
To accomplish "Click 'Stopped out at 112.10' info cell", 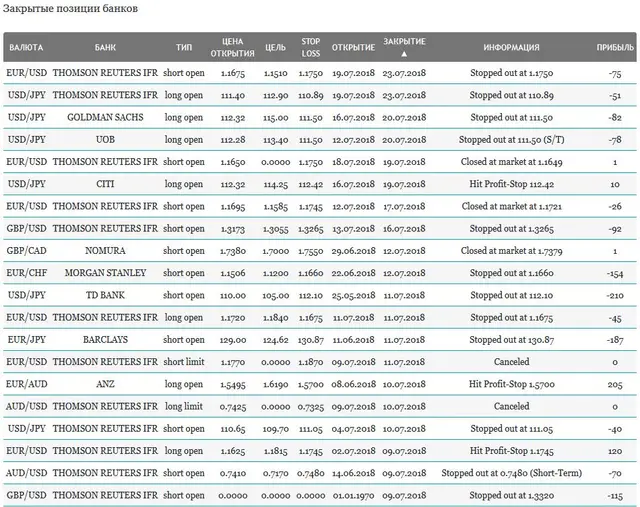I will point(511,295).
